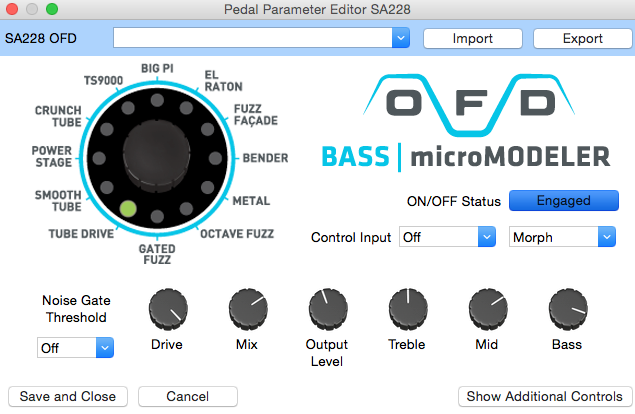This screenshot has width=635, height=414.
Task: Click the FUZZ FAÇADE label
Action: point(256,115)
